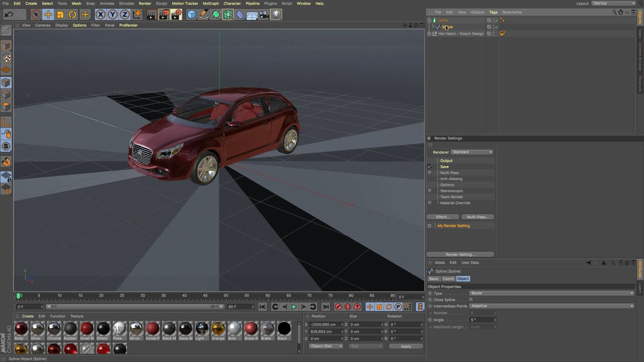The width and height of the screenshot is (644, 362).
Task: Click the Effect... button
Action: 443,217
